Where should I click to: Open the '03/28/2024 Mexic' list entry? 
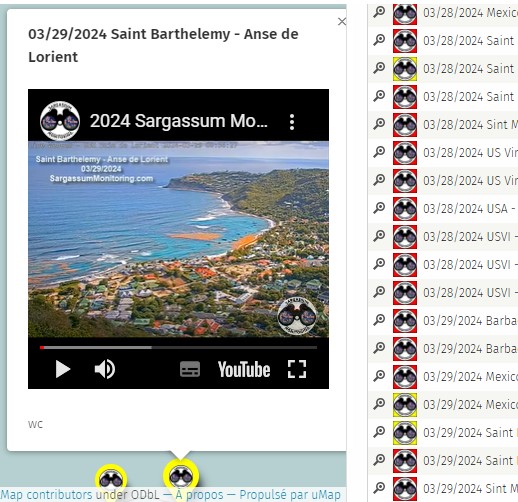[x=470, y=13]
